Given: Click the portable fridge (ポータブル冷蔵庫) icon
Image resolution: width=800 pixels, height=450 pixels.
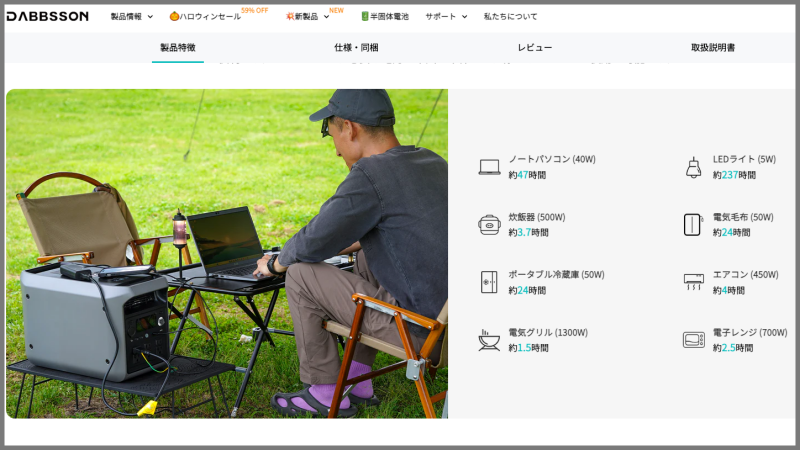Looking at the screenshot, I should (489, 282).
